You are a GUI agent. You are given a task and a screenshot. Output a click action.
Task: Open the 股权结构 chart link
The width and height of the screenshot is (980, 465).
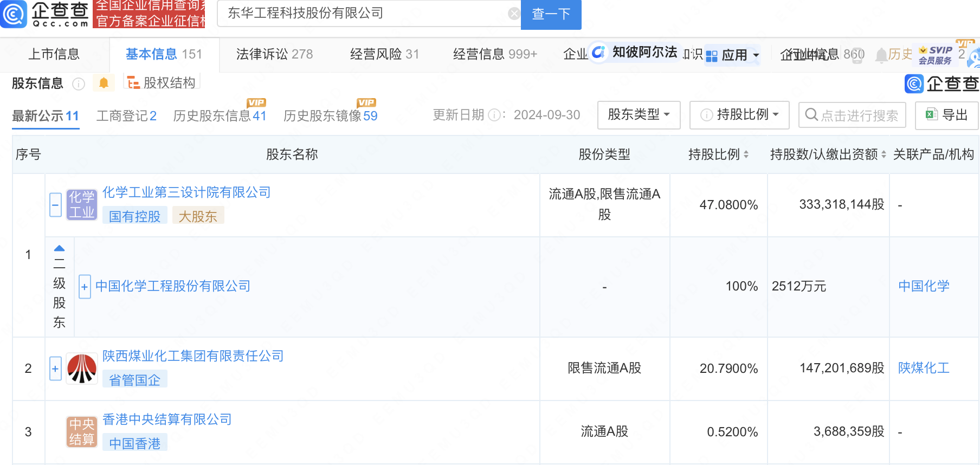point(162,82)
